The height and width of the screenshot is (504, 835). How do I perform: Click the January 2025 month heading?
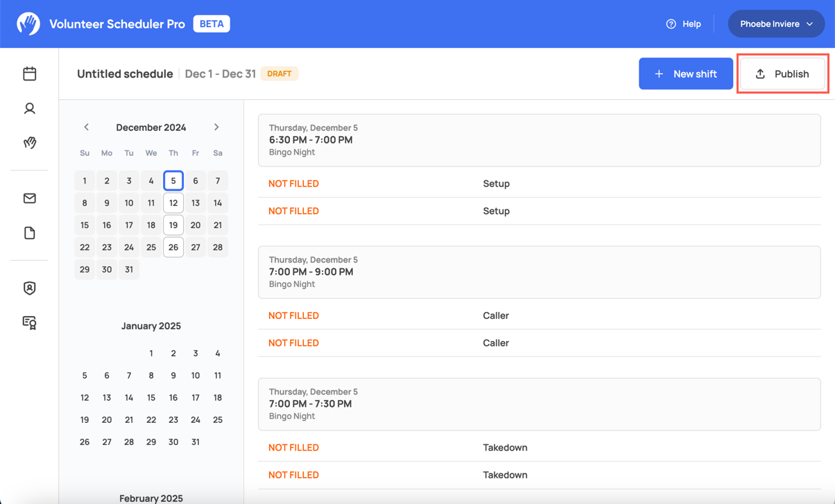point(151,326)
